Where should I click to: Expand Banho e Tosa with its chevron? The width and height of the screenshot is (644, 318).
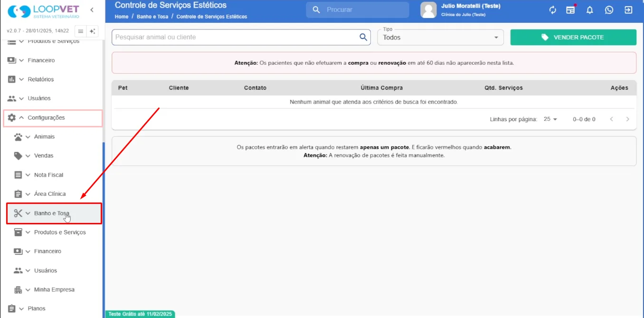tap(28, 213)
